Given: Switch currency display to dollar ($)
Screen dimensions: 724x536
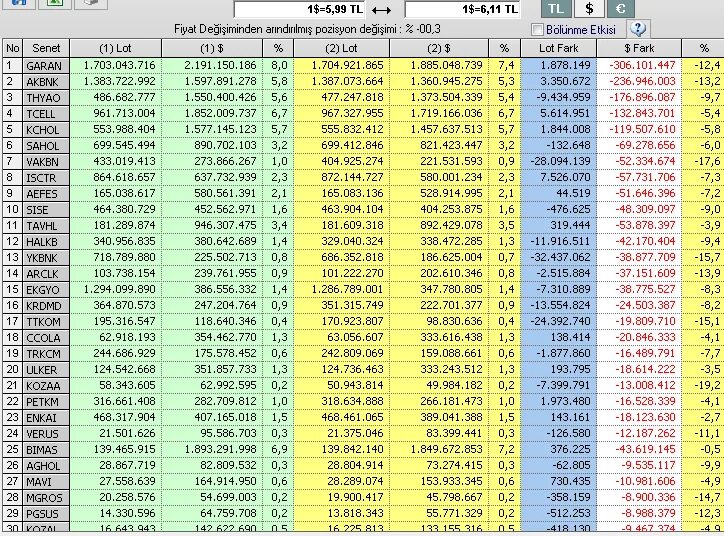Looking at the screenshot, I should [589, 8].
